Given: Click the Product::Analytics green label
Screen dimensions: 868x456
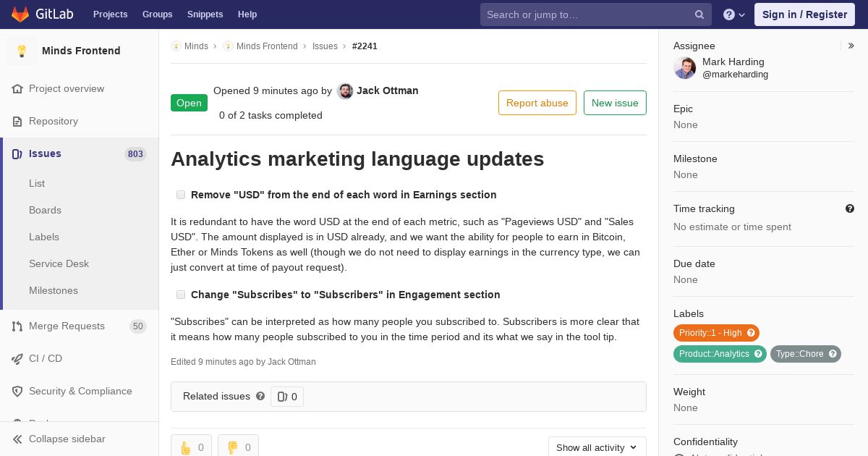Looking at the screenshot, I should point(720,354).
